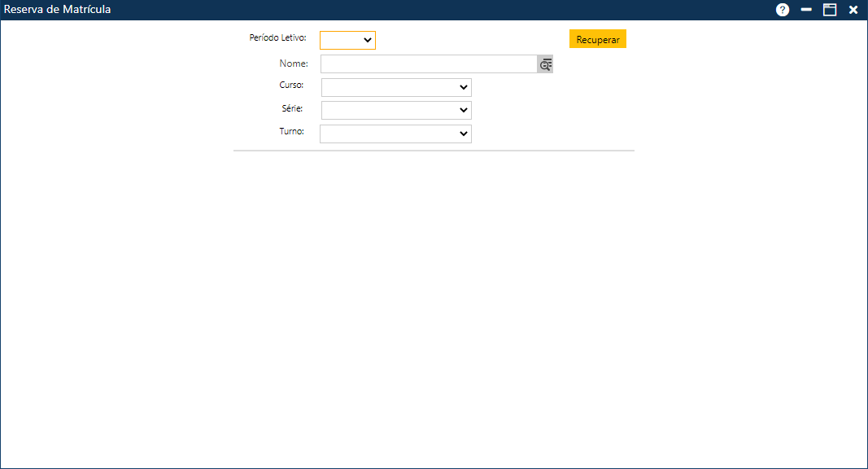This screenshot has width=868, height=469.
Task: Open the help question mark icon
Action: tap(783, 10)
